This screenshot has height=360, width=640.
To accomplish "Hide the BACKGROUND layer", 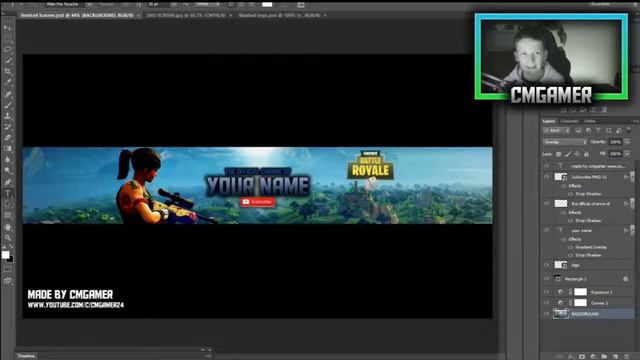I will [x=547, y=314].
